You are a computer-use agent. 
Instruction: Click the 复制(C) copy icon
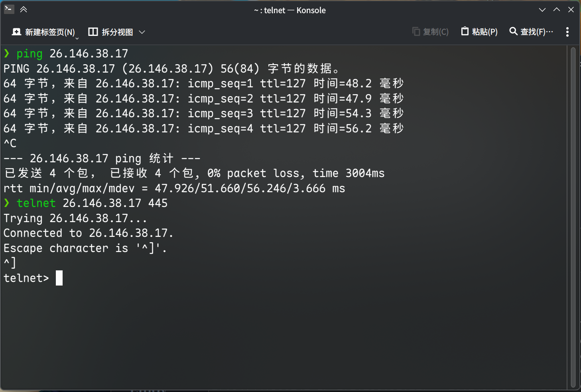(416, 32)
